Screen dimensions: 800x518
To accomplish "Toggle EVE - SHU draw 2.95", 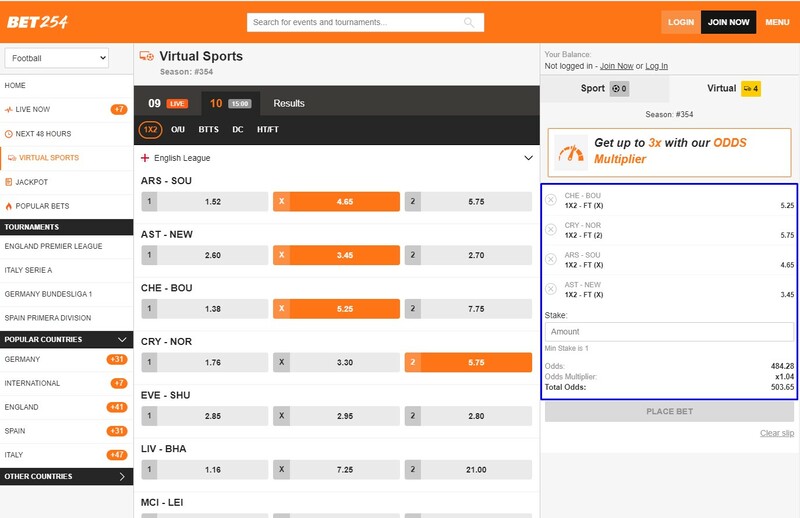I will tap(336, 416).
